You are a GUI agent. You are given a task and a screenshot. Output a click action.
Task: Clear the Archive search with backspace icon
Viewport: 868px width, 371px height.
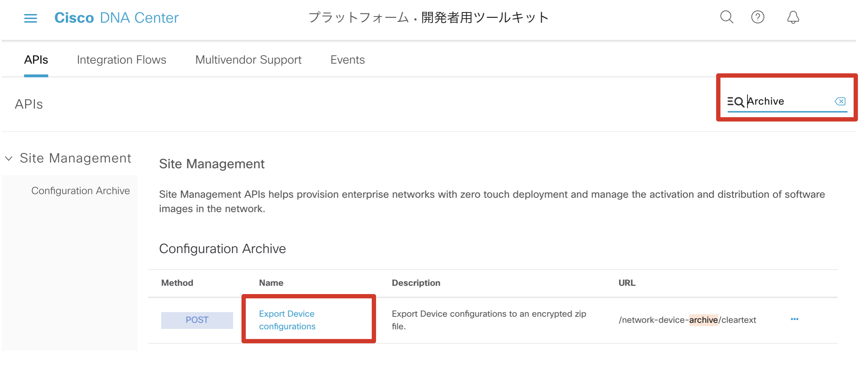tap(840, 101)
